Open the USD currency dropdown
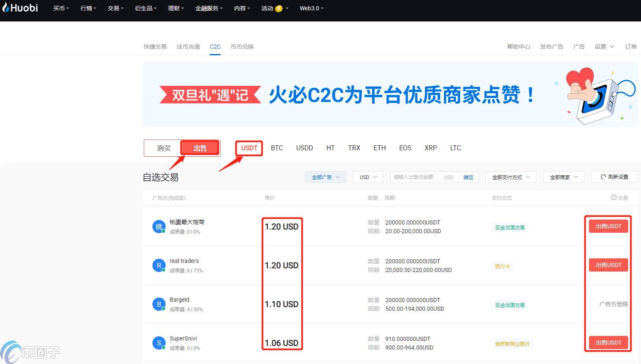 click(368, 177)
